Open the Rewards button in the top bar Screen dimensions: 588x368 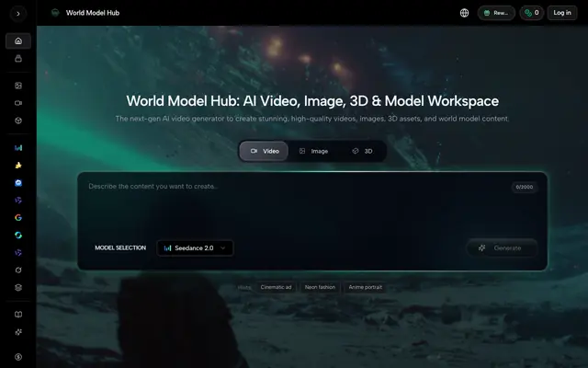tap(496, 13)
